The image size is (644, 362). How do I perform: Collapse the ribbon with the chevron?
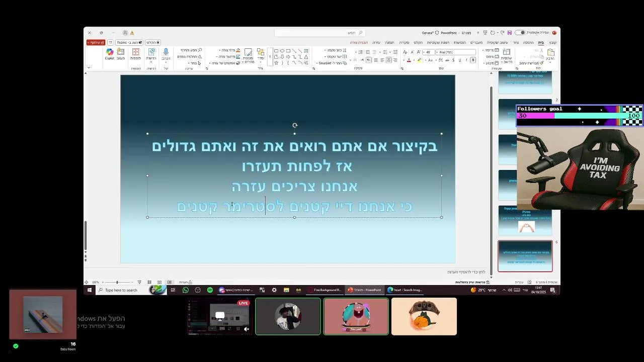[89, 67]
